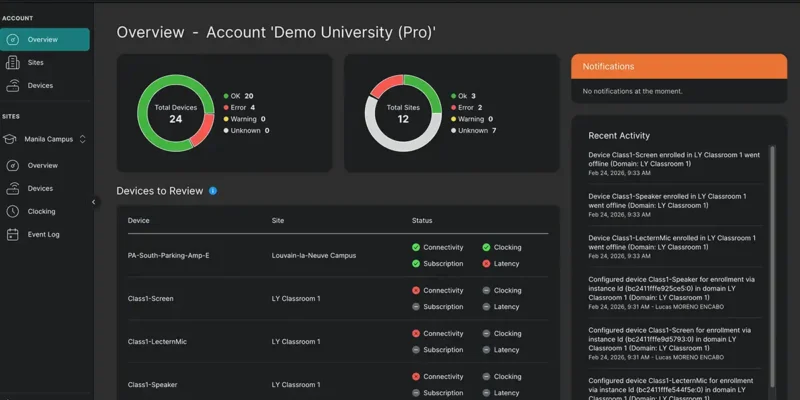
Task: Click the Total Devices 24 count
Action: click(x=176, y=119)
